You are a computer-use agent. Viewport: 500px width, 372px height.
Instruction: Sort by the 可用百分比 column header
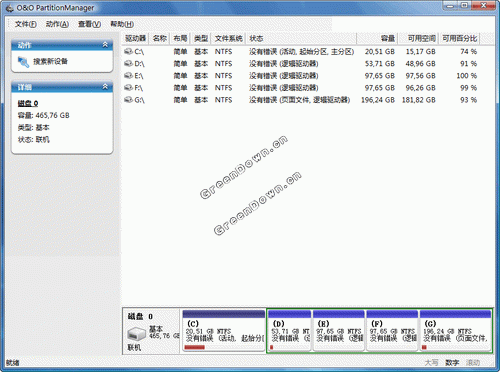pyautogui.click(x=459, y=39)
